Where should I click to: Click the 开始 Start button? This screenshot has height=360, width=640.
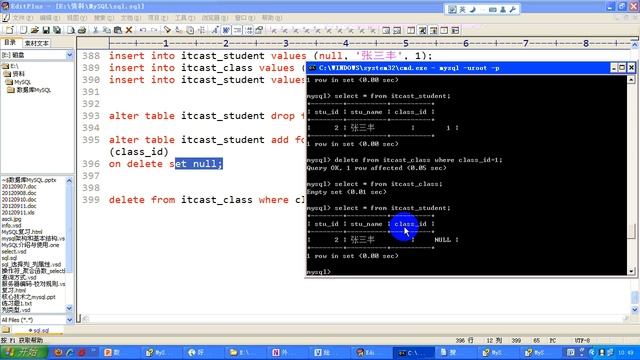pyautogui.click(x=24, y=352)
